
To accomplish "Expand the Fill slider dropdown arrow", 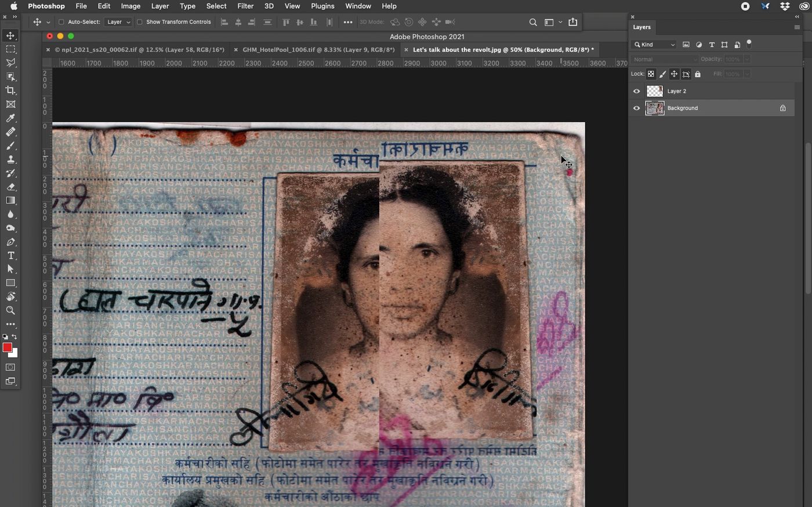I will tap(746, 74).
